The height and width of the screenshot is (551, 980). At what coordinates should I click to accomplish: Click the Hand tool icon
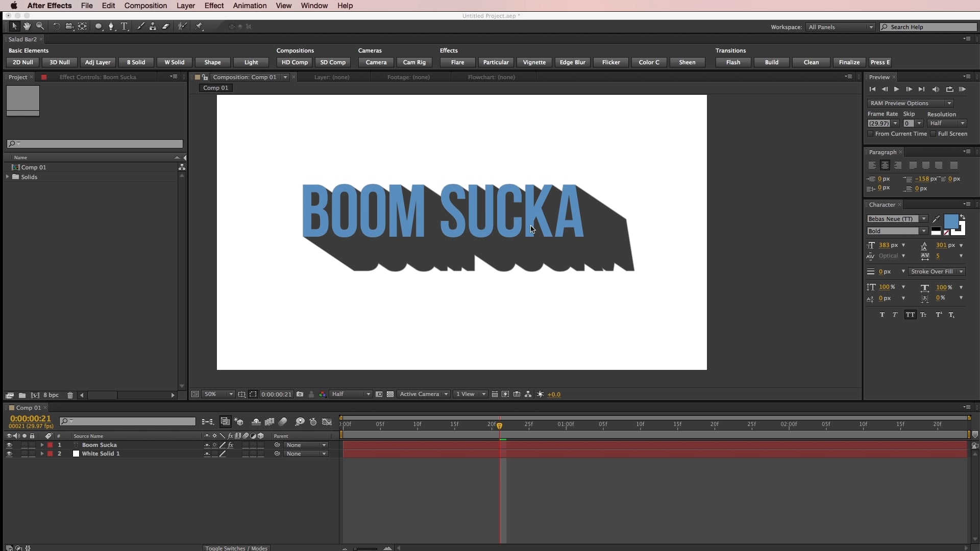(x=26, y=26)
